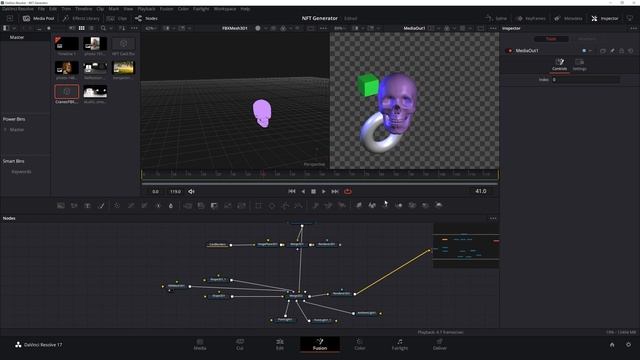Add a Transform node from the toolbar
640x360 pixels.
pyautogui.click(x=241, y=205)
